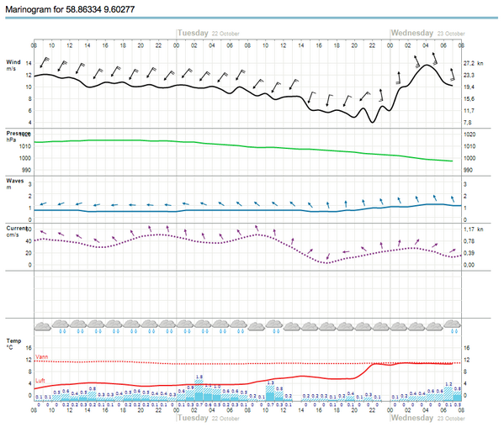The width and height of the screenshot is (504, 427).
Task: Click the red Luft legend label
Action: [40, 381]
